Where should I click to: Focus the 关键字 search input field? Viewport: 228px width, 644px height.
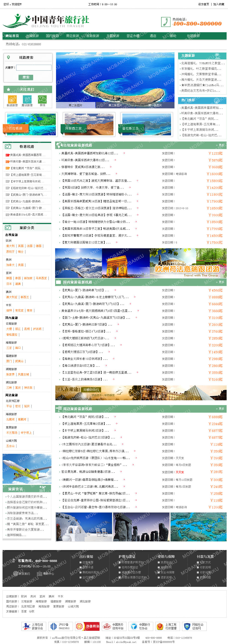point(34,67)
